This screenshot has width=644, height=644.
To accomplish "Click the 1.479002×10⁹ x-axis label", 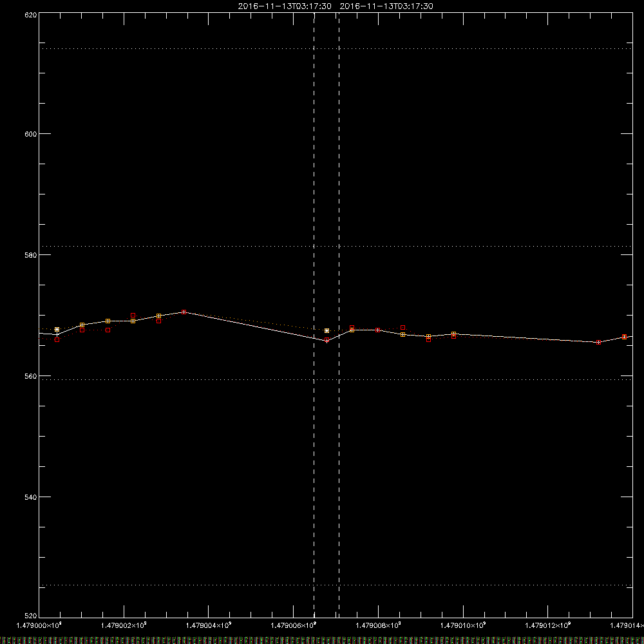I will [124, 625].
